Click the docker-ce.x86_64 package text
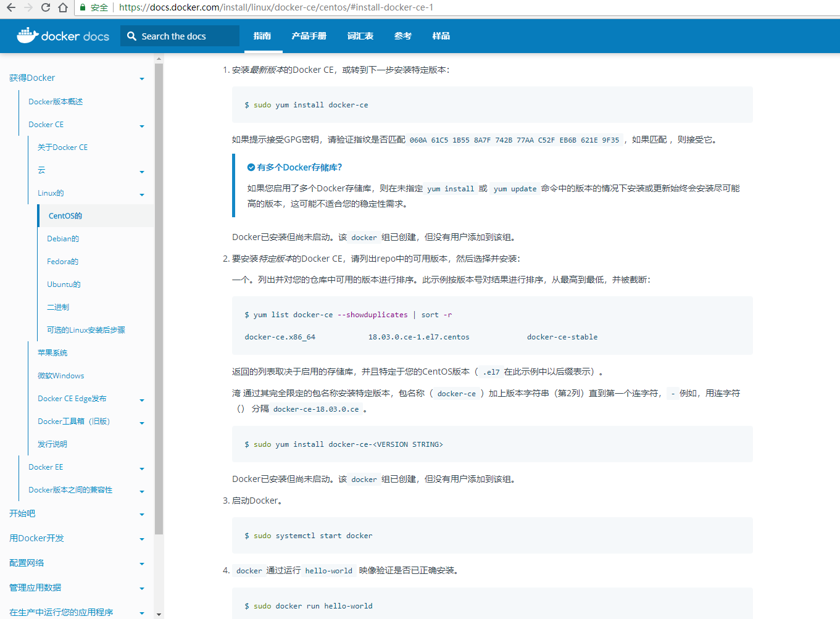 pyautogui.click(x=280, y=337)
